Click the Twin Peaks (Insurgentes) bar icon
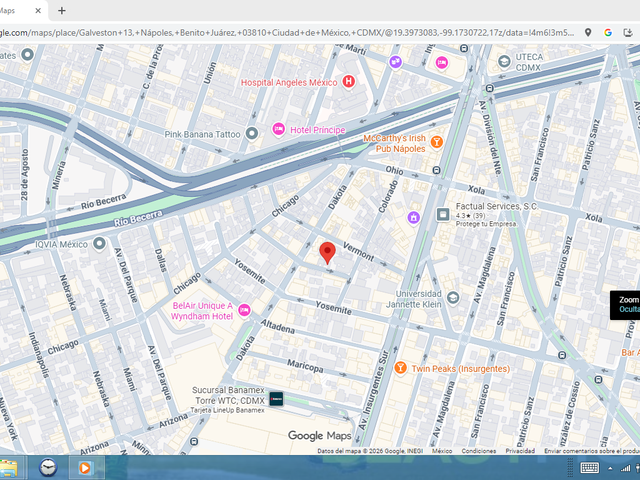 [x=400, y=367]
